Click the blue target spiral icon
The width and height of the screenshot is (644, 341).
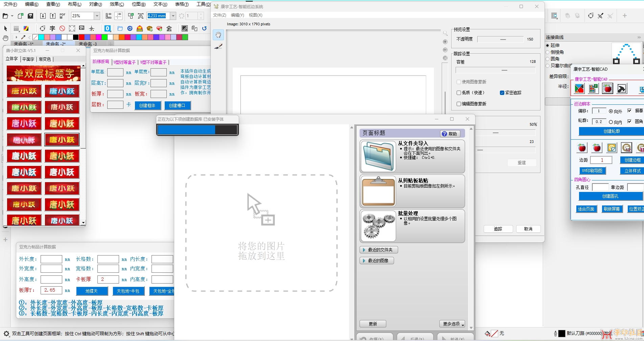pyautogui.click(x=130, y=28)
